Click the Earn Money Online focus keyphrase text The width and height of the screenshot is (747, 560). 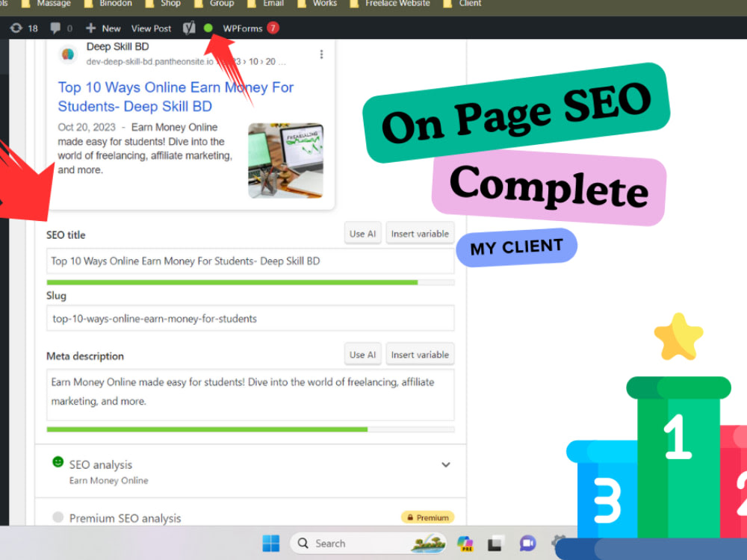click(x=108, y=480)
